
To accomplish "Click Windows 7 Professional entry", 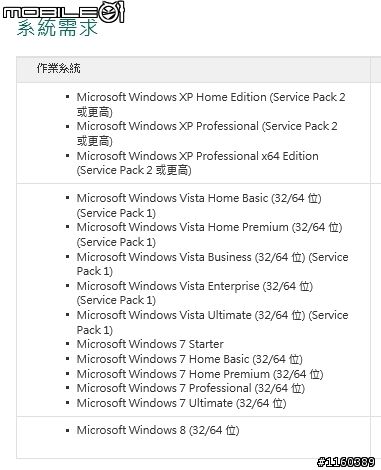I will pos(191,388).
